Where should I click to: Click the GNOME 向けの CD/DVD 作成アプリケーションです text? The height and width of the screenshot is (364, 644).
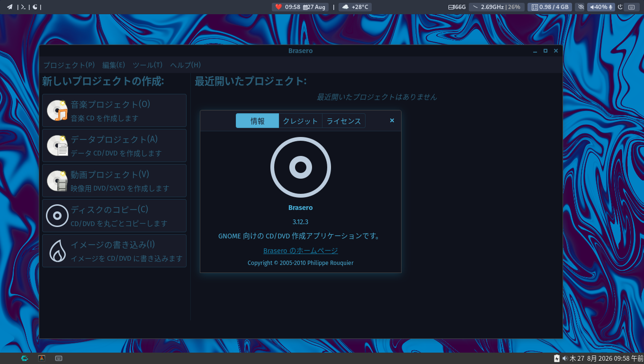299,236
